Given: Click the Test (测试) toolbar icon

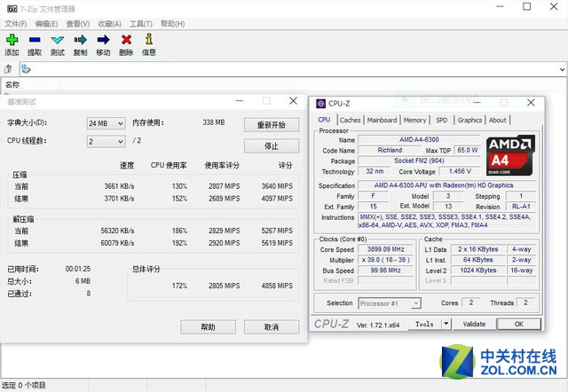Looking at the screenshot, I should [x=58, y=40].
